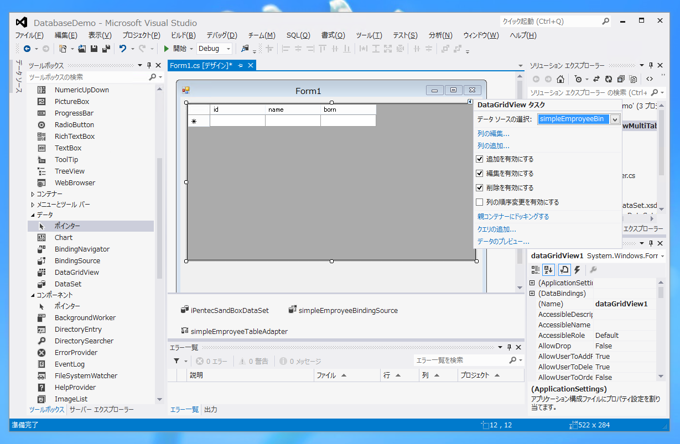The height and width of the screenshot is (444, 680).
Task: Click the Start debugging green play icon
Action: click(x=166, y=49)
